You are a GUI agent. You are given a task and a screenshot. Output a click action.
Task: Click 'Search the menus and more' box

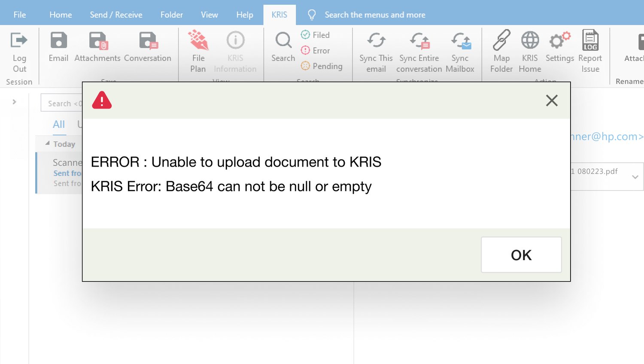tap(375, 15)
